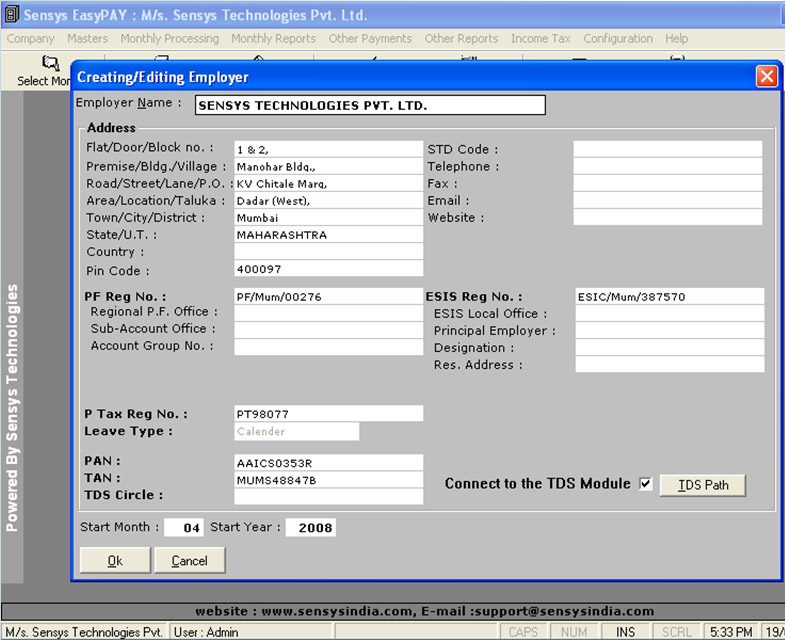Viewport: 785px width, 640px height.
Task: Click the SCRL status bar indicator
Action: (x=676, y=632)
